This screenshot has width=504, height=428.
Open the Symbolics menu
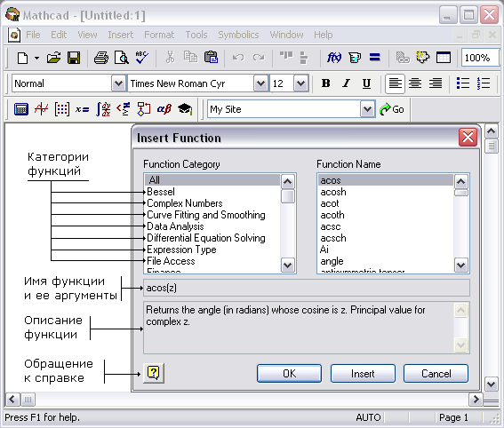pyautogui.click(x=238, y=35)
